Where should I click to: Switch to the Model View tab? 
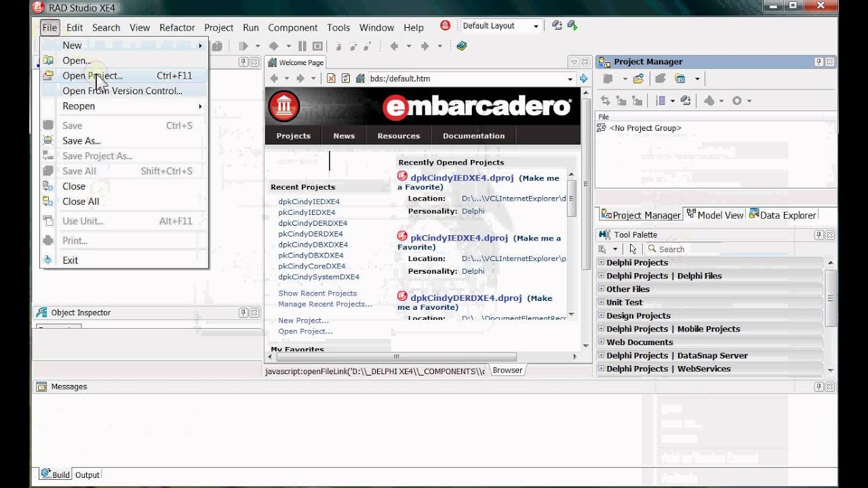tap(715, 215)
